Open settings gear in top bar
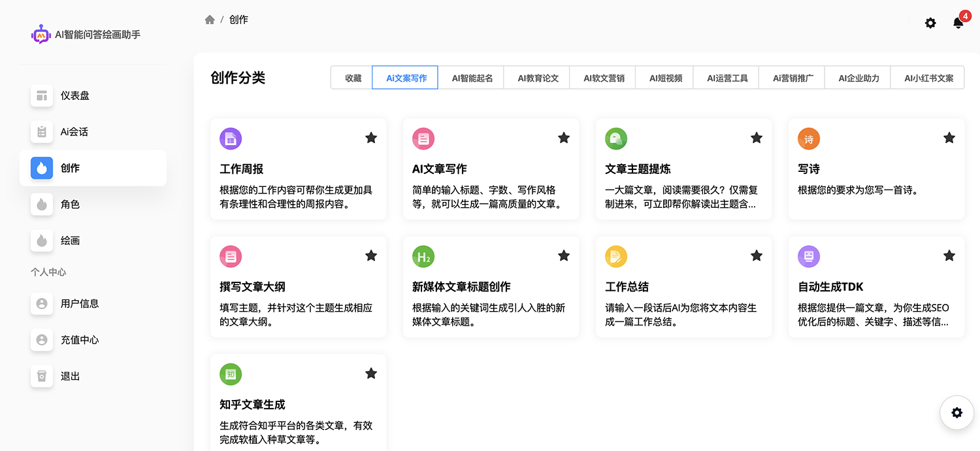Viewport: 980px width, 451px height. click(x=930, y=23)
